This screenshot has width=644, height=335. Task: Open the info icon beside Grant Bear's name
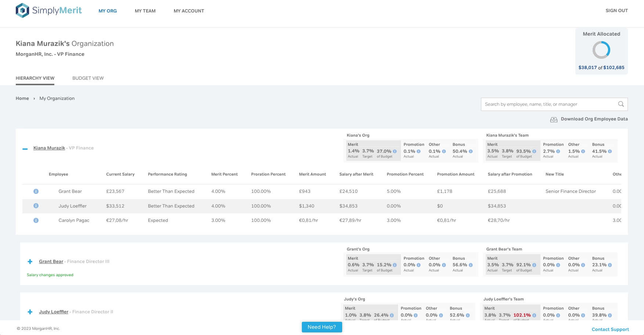[x=36, y=191]
